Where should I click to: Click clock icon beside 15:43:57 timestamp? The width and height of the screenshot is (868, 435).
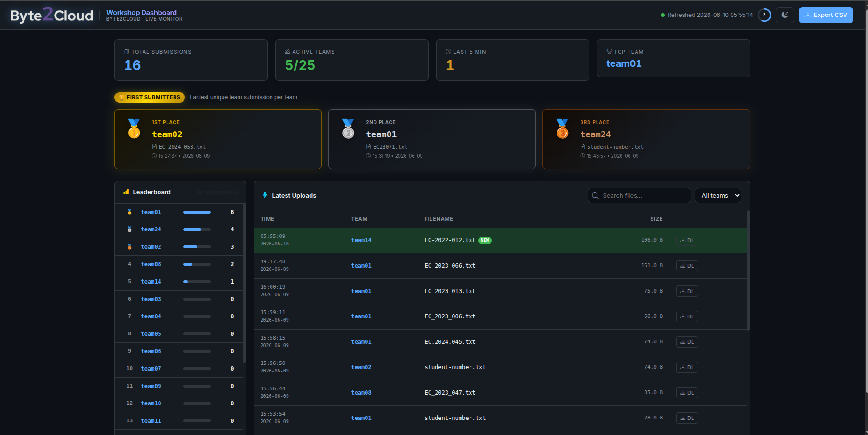click(582, 156)
